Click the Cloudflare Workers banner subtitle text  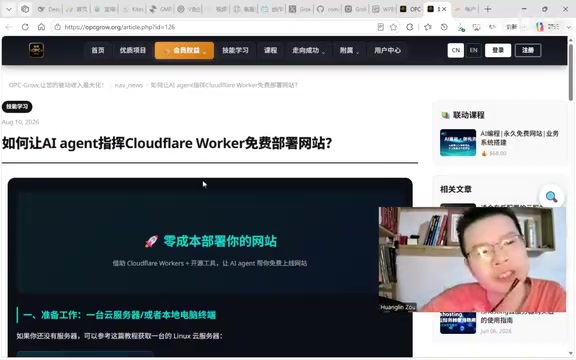tap(210, 263)
